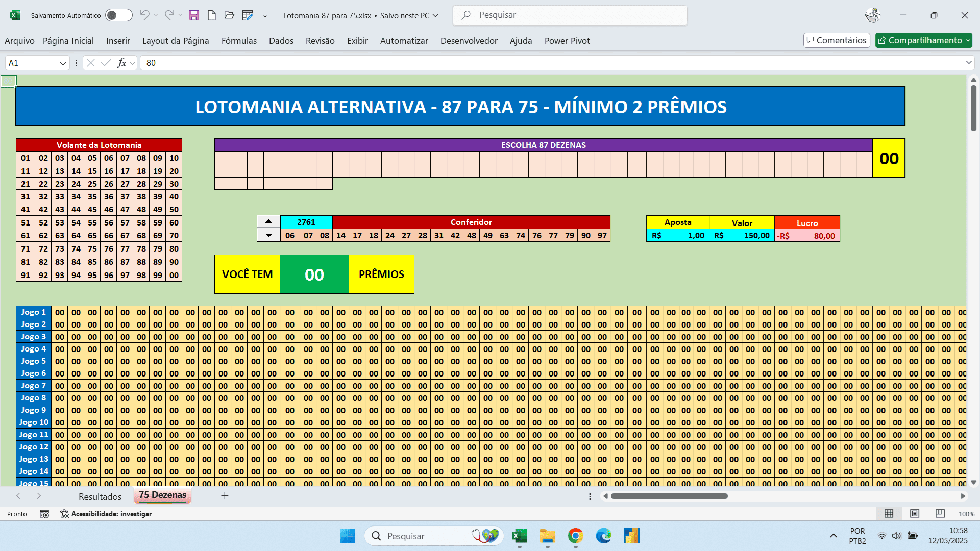This screenshot has width=980, height=551.
Task: Open the user account avatar
Action: click(873, 15)
